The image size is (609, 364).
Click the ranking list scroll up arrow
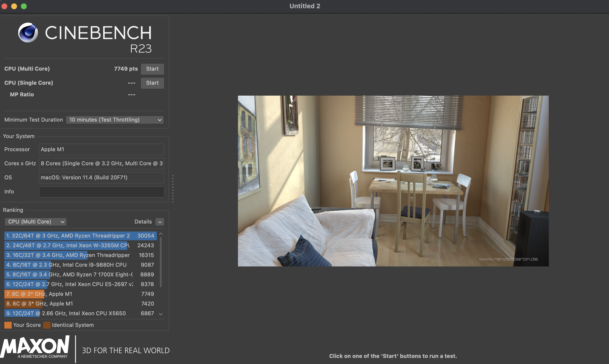pyautogui.click(x=161, y=234)
